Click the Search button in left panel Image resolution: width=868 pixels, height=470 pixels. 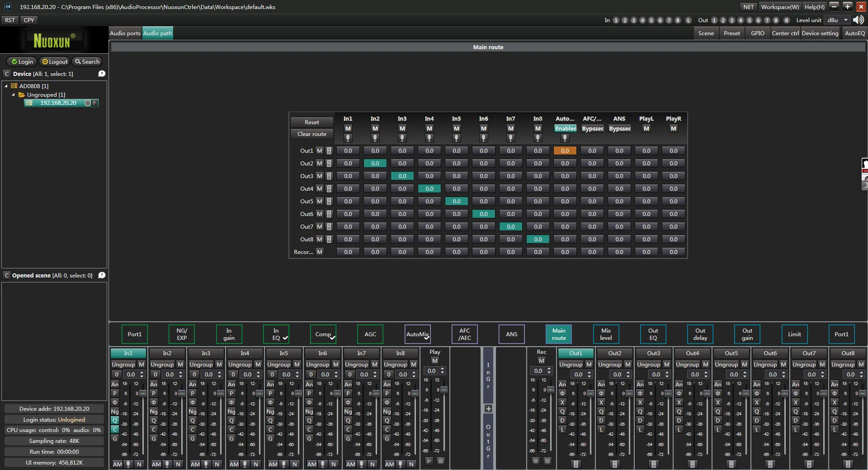tap(87, 61)
